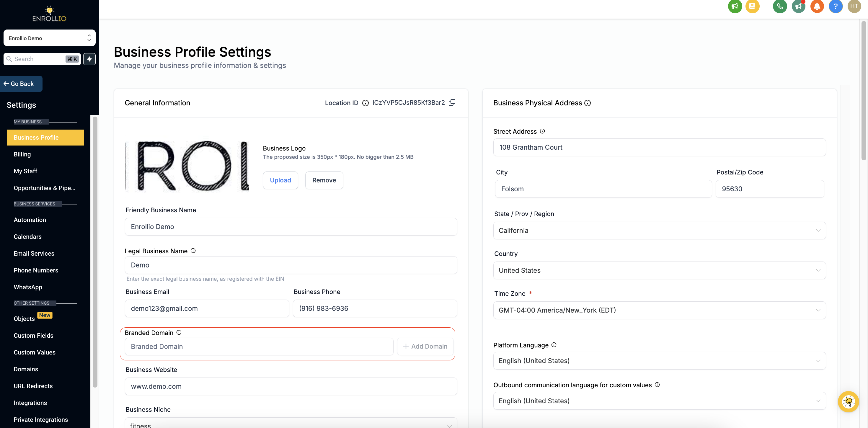Screen dimensions: 868x428
Task: Click the Branded Domain input field
Action: [x=259, y=347]
